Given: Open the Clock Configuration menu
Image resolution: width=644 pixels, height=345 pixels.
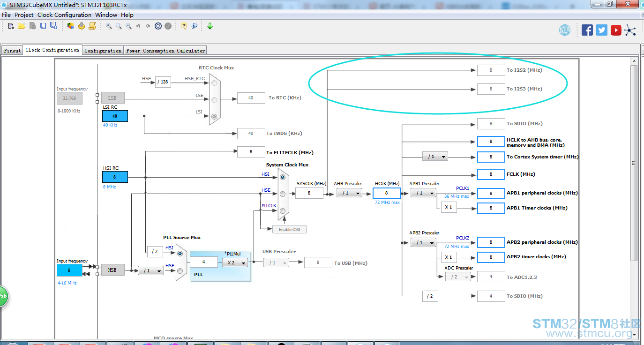Looking at the screenshot, I should point(65,15).
